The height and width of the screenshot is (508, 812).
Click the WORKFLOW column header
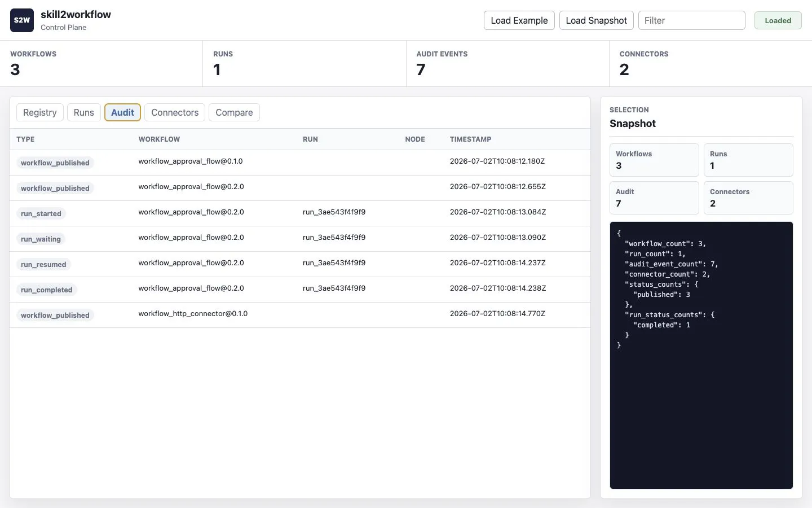tap(159, 139)
